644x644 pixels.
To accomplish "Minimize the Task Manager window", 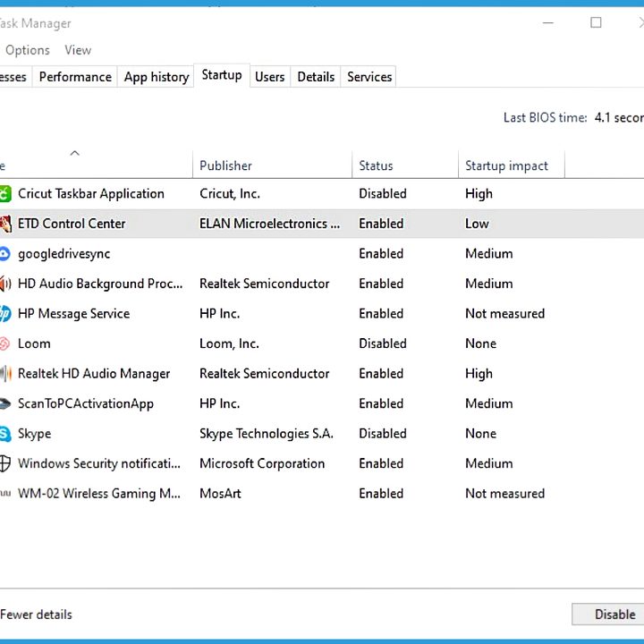I will click(x=548, y=23).
